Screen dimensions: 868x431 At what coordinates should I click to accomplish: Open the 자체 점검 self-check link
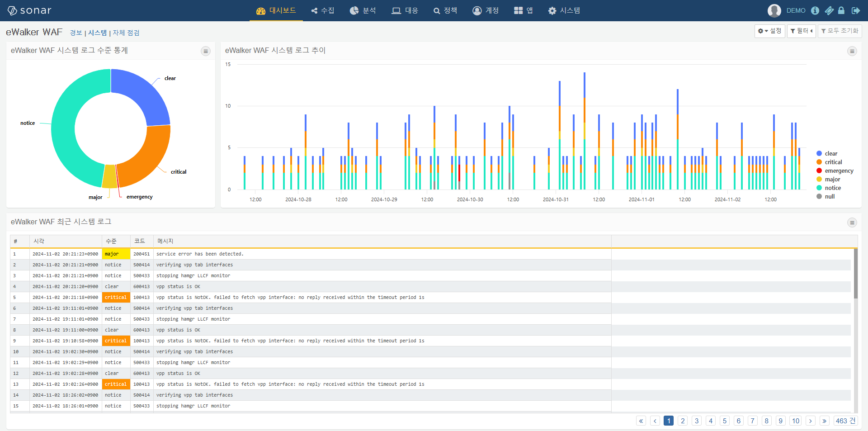126,33
